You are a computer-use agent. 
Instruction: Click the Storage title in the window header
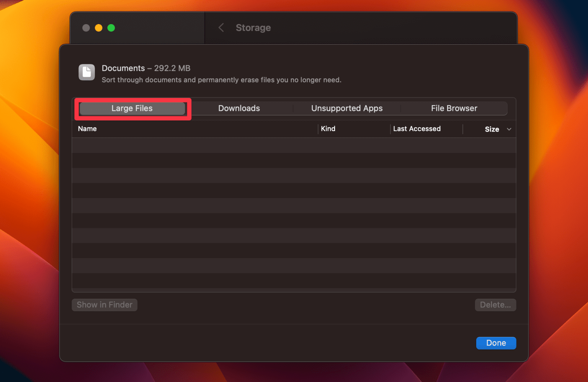[253, 28]
